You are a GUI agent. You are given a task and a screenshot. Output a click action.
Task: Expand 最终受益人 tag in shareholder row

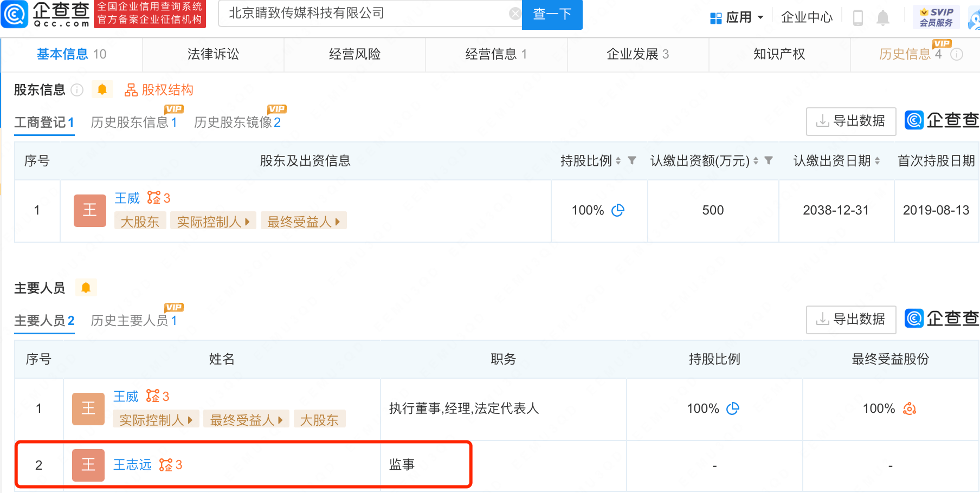(304, 222)
